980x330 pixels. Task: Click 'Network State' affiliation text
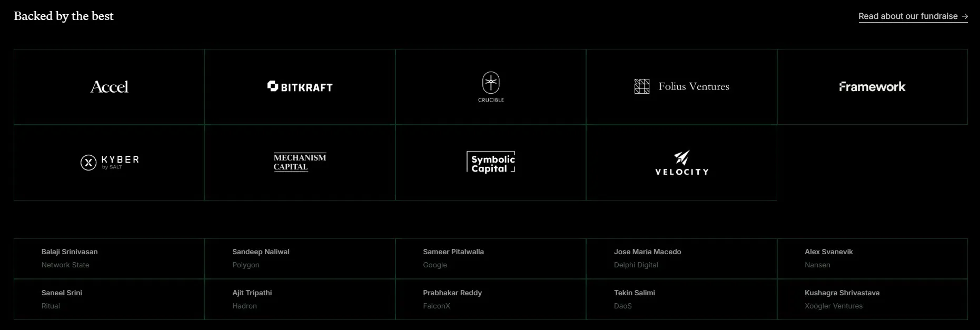click(65, 265)
